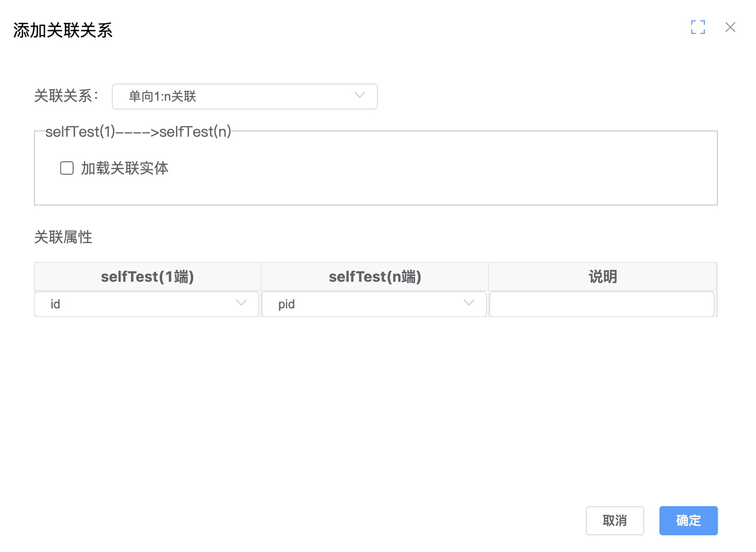Click the chevron arrow in 关联关系 dropdown
Screen dimensions: 756x552
pos(359,95)
